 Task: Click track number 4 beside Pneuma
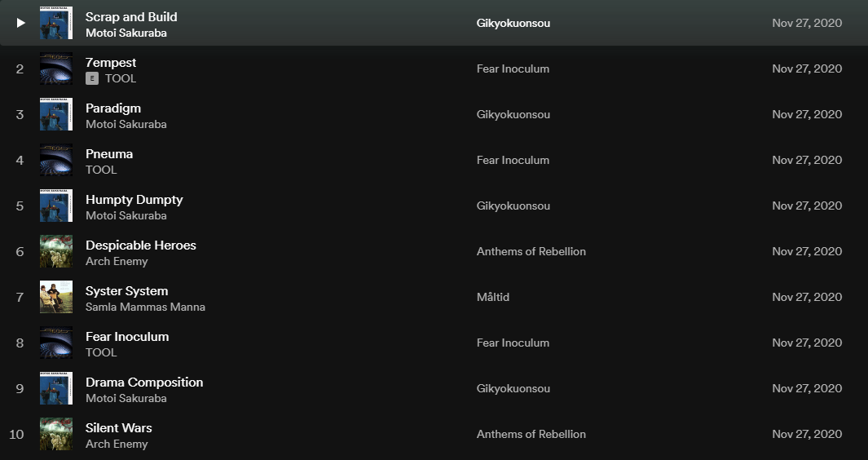coord(20,160)
